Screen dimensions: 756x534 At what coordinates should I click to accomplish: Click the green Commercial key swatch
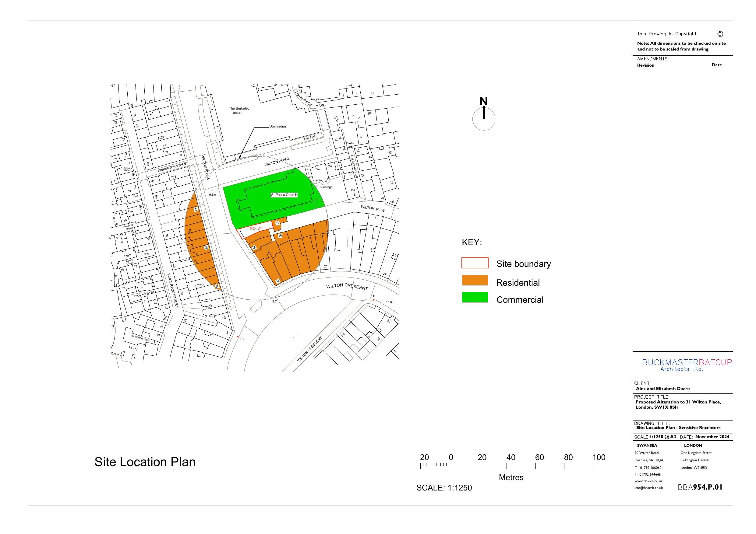pos(475,298)
